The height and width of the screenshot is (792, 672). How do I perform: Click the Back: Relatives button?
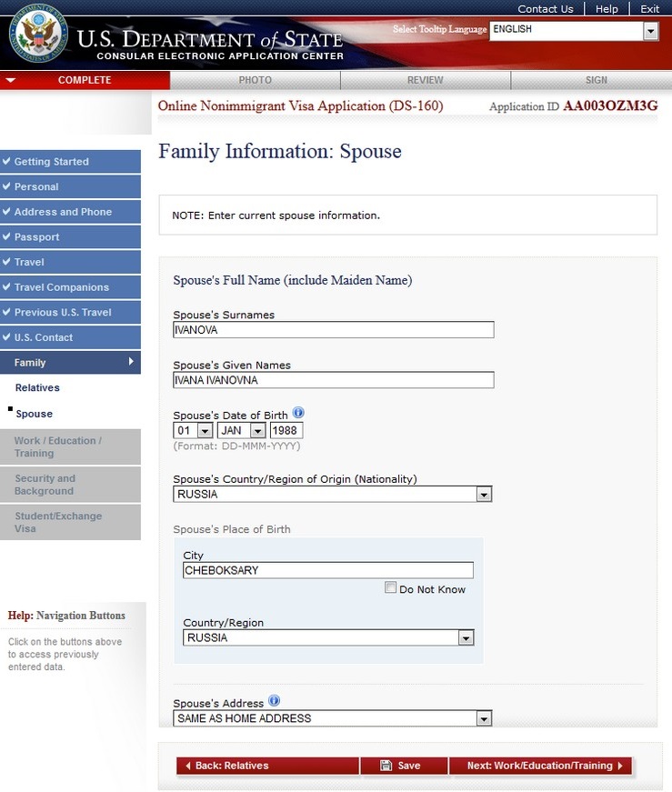(267, 766)
